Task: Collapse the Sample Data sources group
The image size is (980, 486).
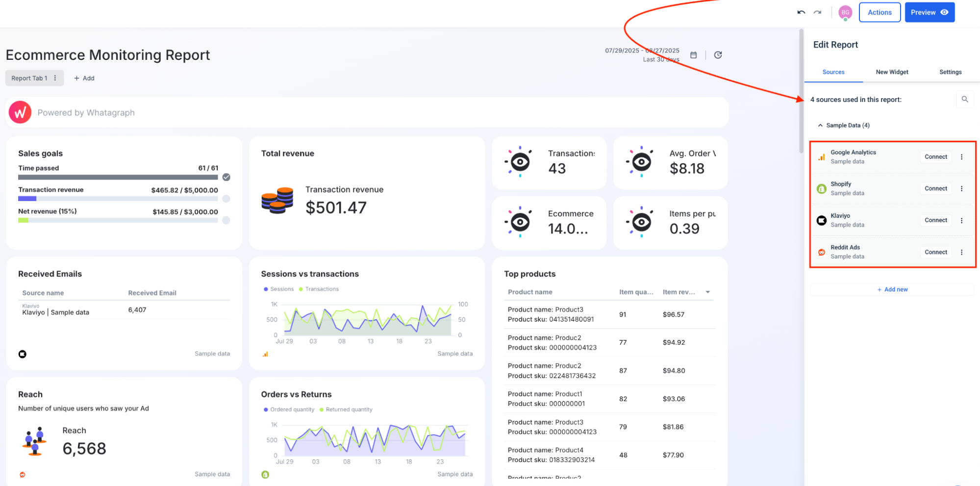Action: point(820,125)
